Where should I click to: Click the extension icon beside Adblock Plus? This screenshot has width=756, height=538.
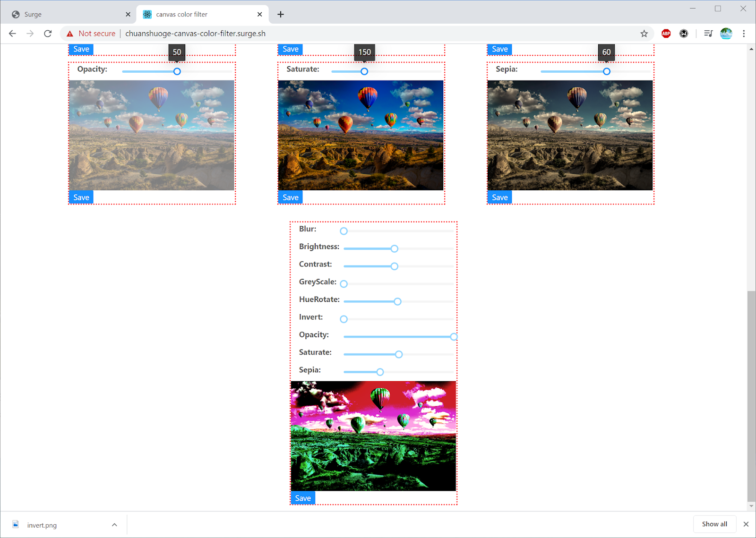(684, 33)
